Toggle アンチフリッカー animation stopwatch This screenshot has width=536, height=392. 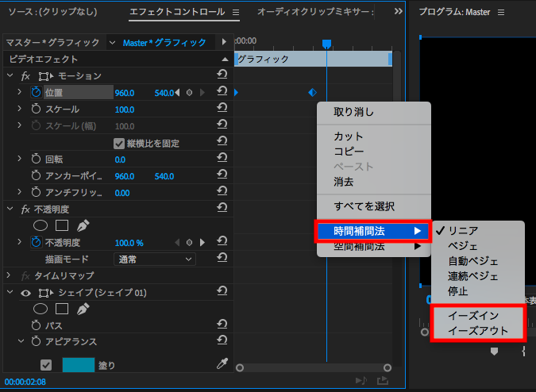pyautogui.click(x=36, y=192)
